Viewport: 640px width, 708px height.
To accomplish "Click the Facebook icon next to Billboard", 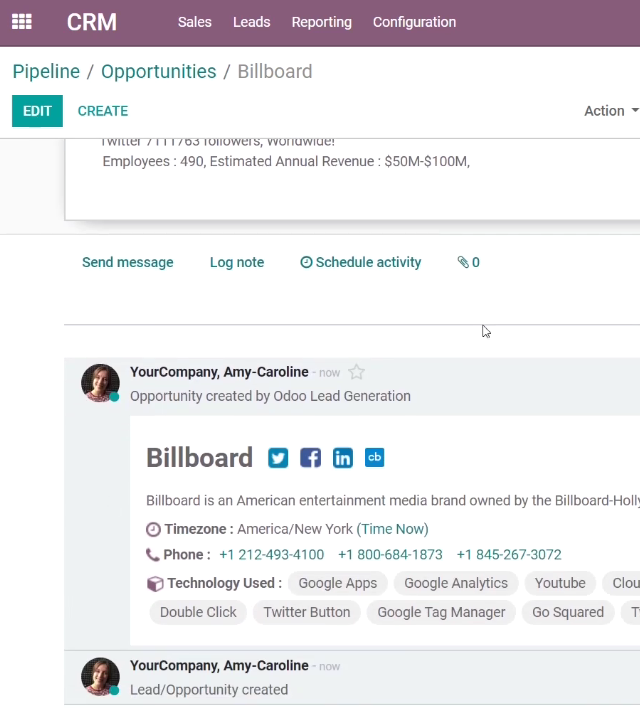I will [310, 458].
